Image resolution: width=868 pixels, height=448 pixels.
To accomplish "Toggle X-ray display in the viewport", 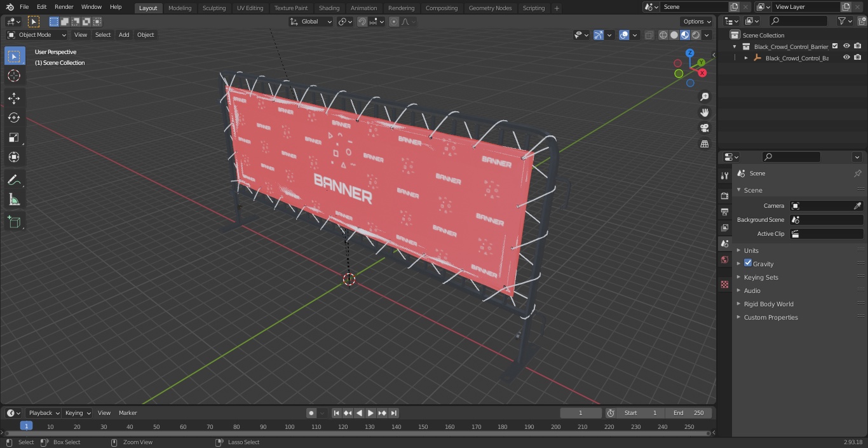I will coord(649,35).
